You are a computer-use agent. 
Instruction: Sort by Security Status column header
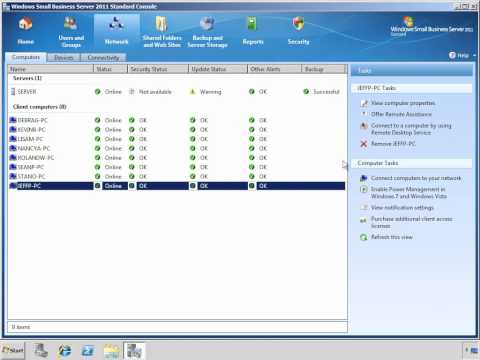(158, 69)
